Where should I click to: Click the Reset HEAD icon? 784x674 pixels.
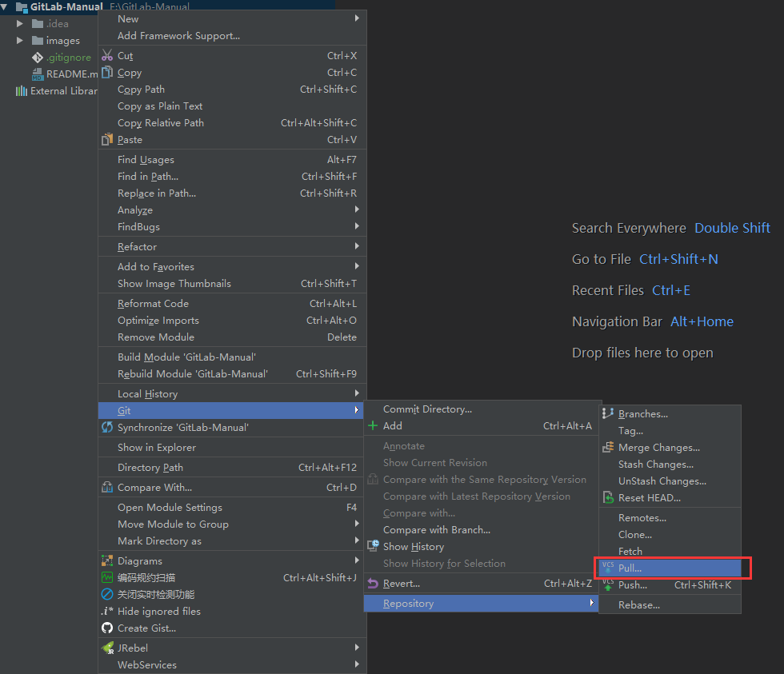[608, 498]
